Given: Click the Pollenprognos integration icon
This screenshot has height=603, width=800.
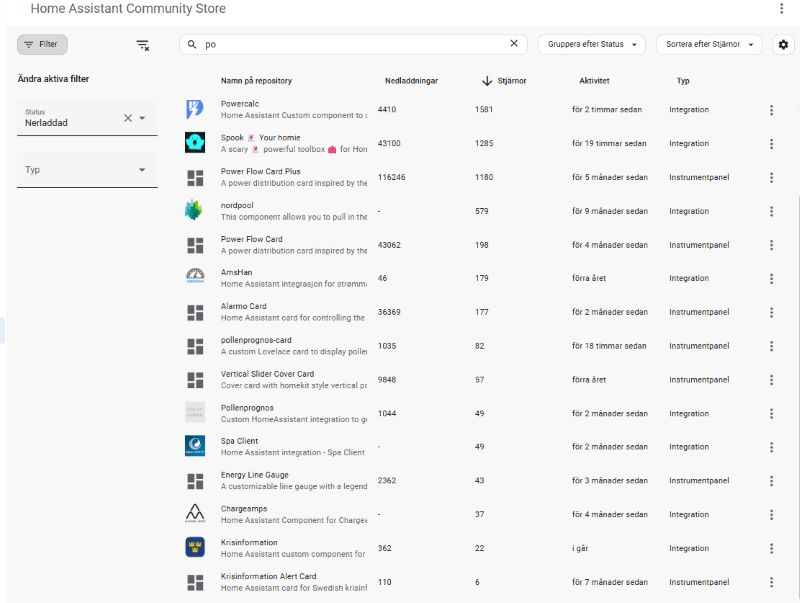Looking at the screenshot, I should (x=195, y=412).
